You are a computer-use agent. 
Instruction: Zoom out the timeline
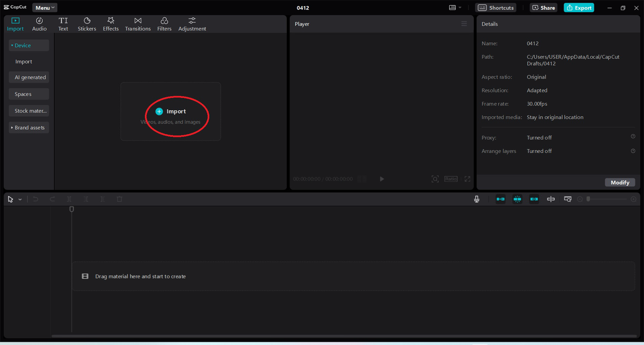tap(580, 199)
